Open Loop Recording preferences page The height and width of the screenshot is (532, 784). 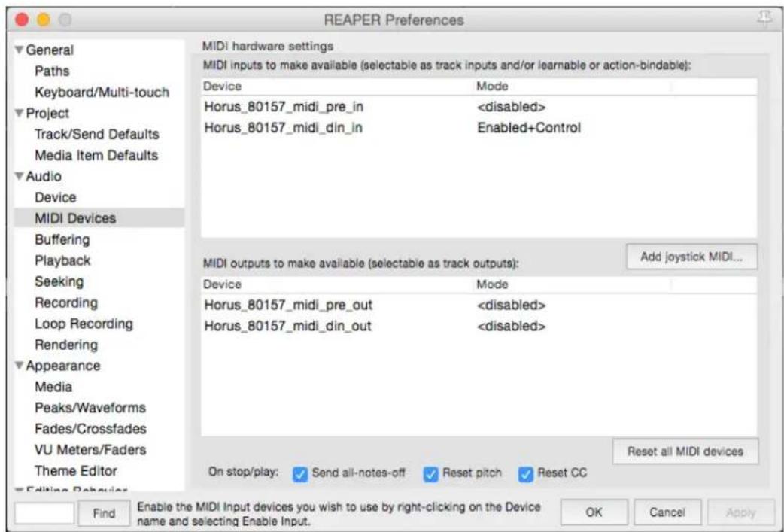(84, 324)
